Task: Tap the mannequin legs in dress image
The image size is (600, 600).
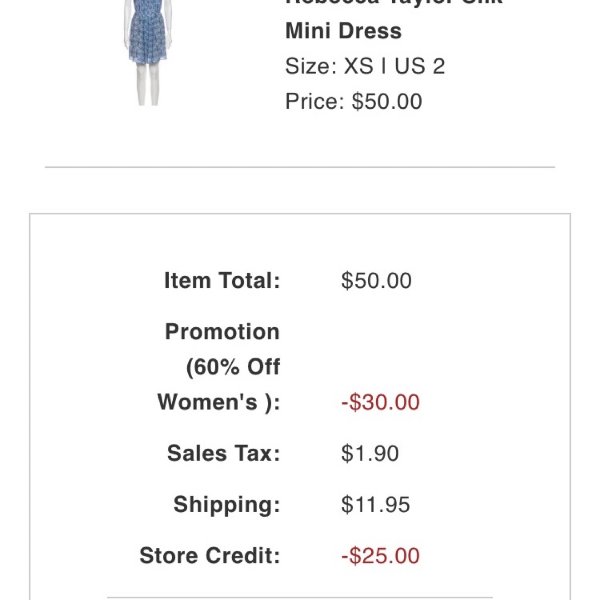Action: (x=148, y=84)
